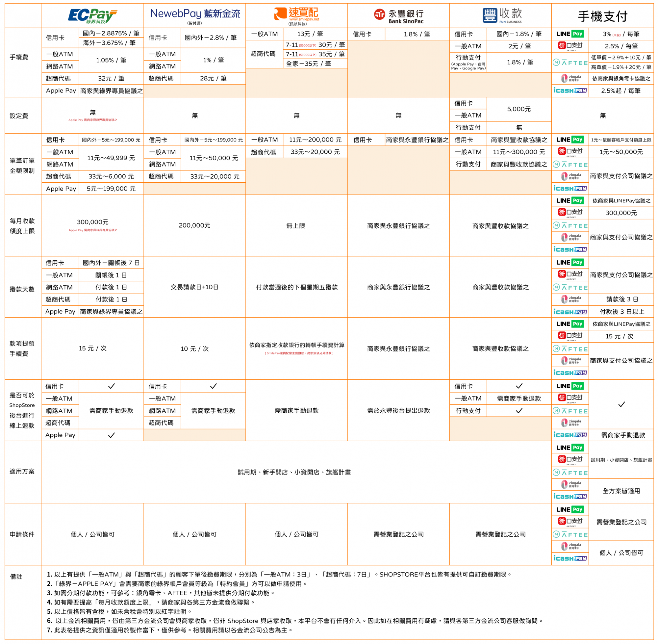Click the AFTEE logo in 單筆訂單金額限制 row
658x644 pixels.
pyautogui.click(x=570, y=165)
